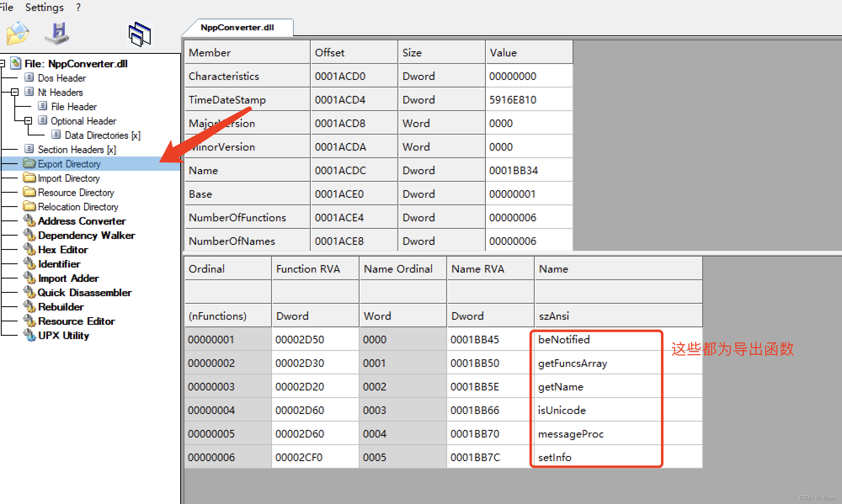Screen dimensions: 842x504
Task: Open the Hex Editor tool
Action: click(x=63, y=250)
